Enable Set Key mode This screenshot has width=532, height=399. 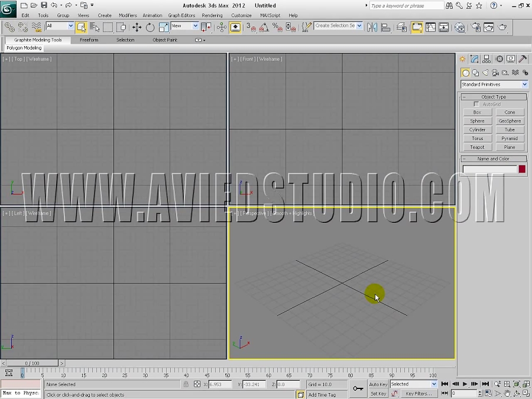coord(378,394)
